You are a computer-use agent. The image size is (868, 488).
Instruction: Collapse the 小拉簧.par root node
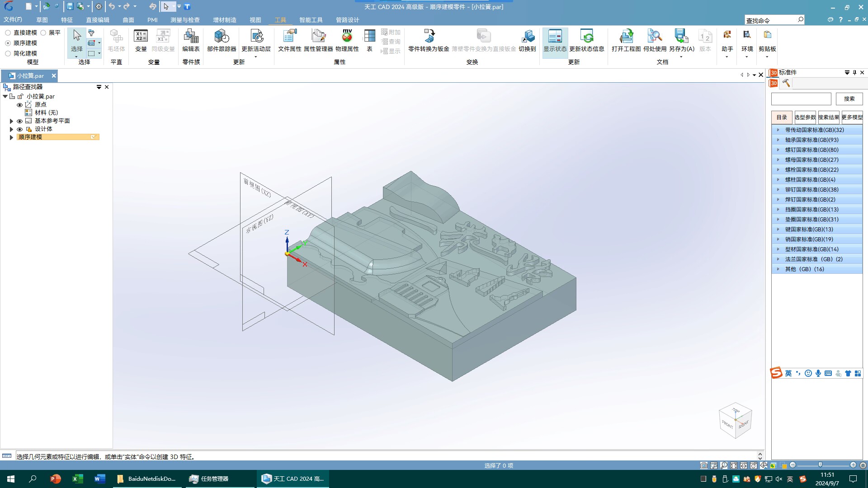pos(5,96)
